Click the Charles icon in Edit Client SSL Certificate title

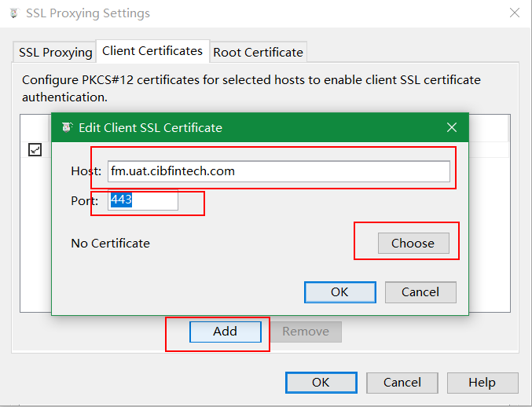(x=67, y=127)
